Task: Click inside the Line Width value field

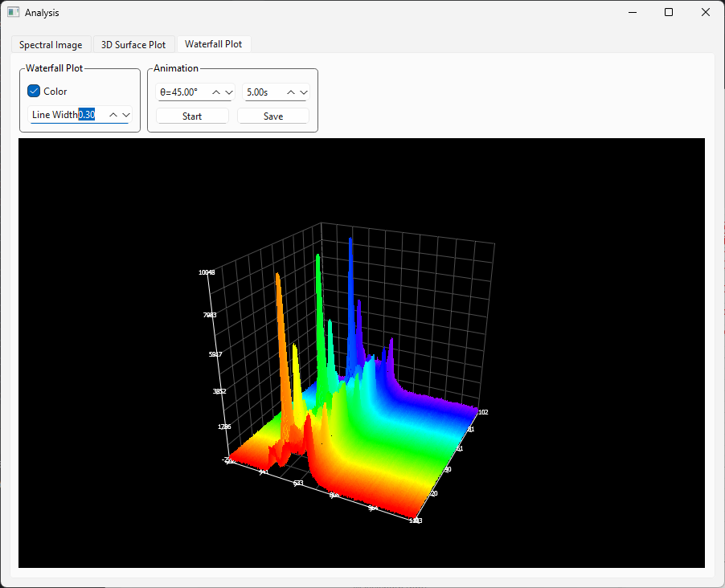Action: [87, 115]
